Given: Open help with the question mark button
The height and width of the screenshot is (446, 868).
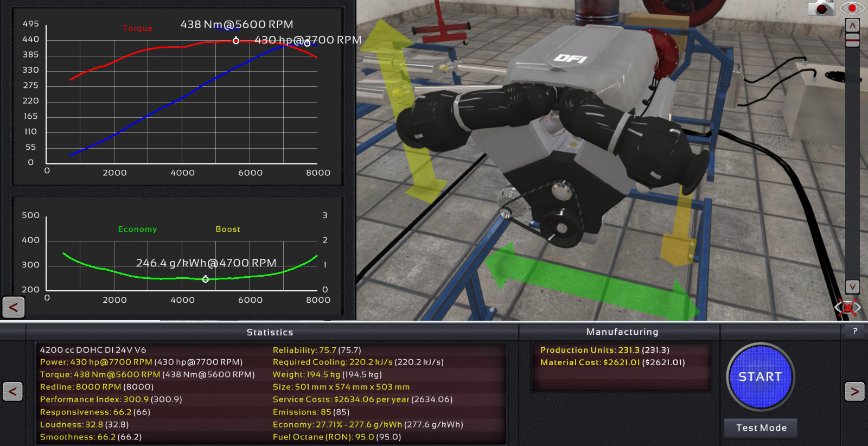Looking at the screenshot, I should click(855, 331).
